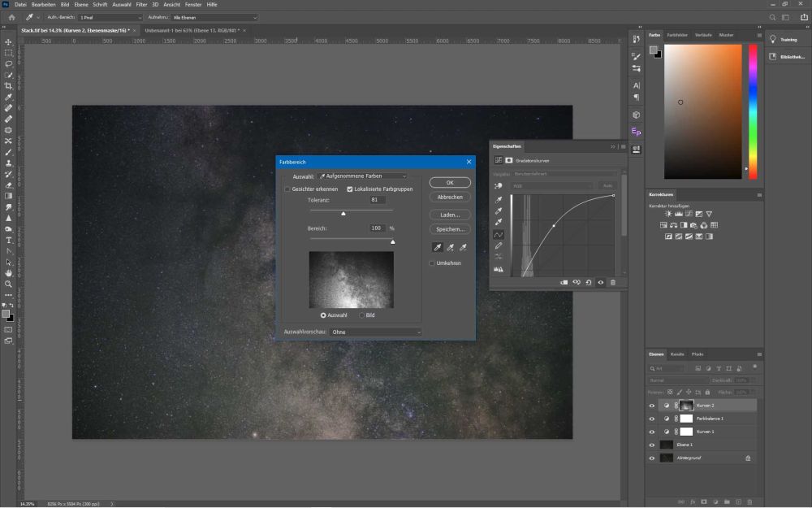
Task: Open the Auswahlvorschau dropdown
Action: tap(376, 332)
